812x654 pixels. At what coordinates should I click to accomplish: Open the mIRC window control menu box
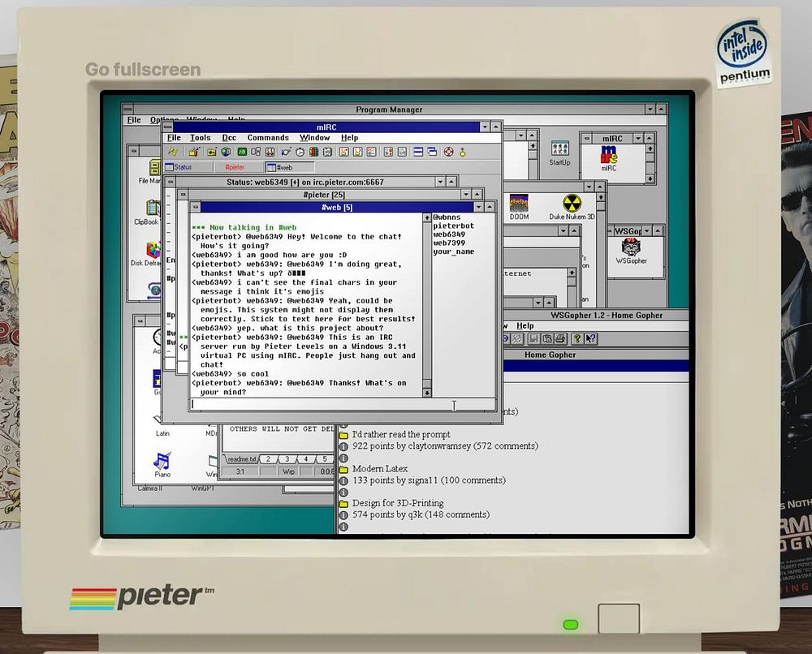click(168, 127)
